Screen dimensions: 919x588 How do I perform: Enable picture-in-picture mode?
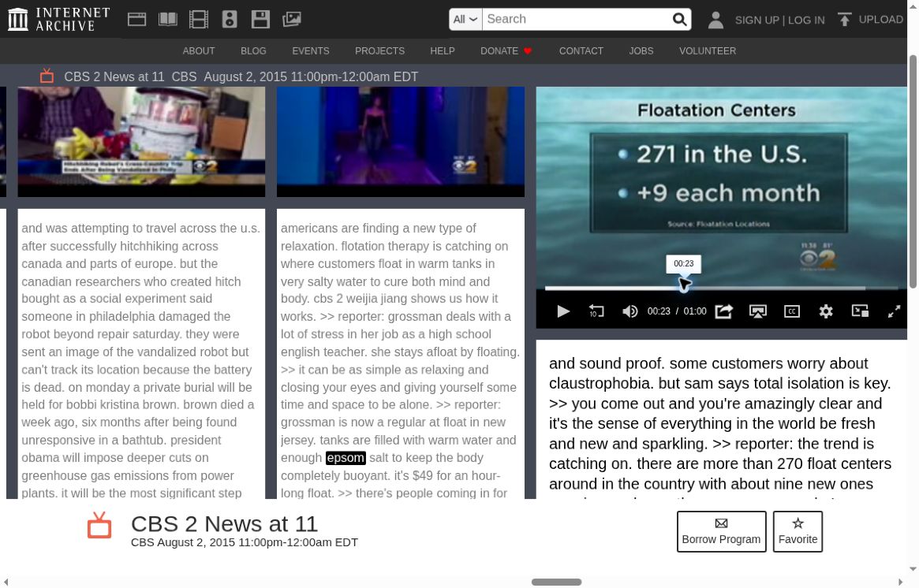860,311
